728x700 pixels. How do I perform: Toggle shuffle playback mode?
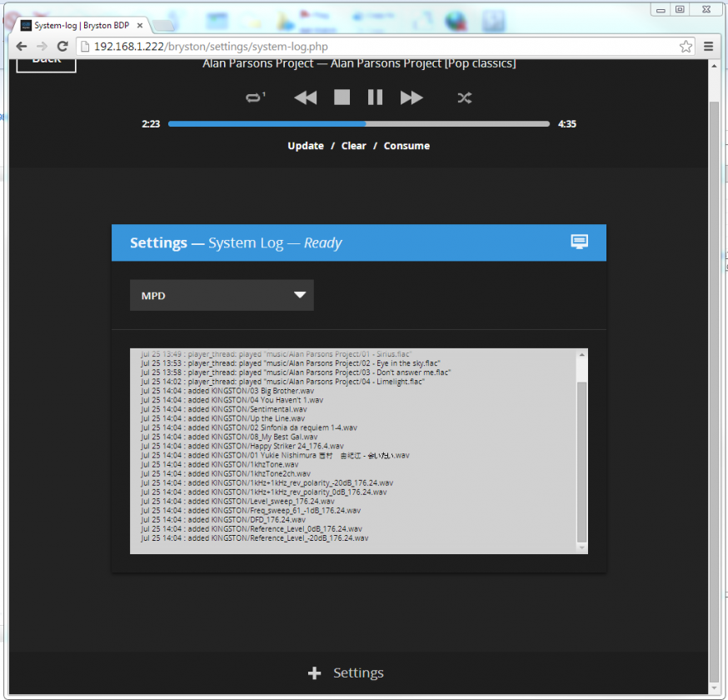point(464,97)
